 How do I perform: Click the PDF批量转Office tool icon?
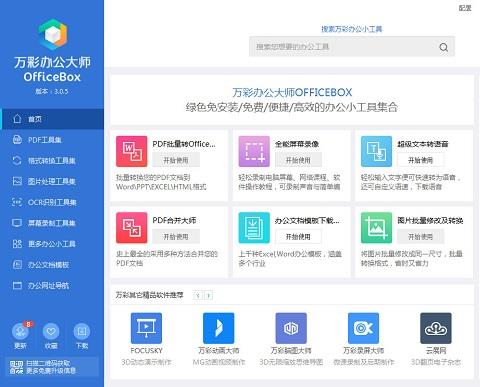click(x=132, y=151)
